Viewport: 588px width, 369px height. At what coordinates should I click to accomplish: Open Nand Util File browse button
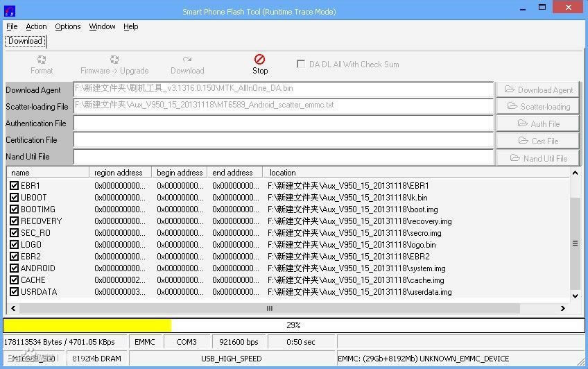(x=539, y=158)
